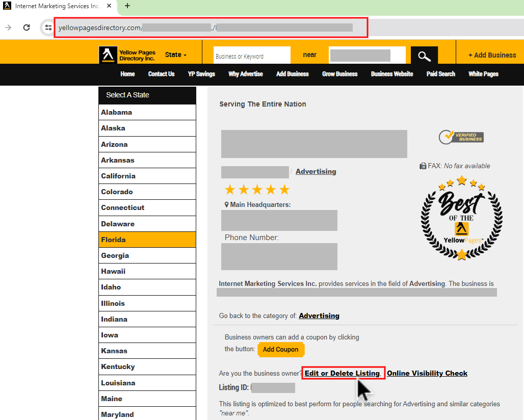This screenshot has height=420, width=524.
Task: Select Alabama from state list
Action: 147,112
